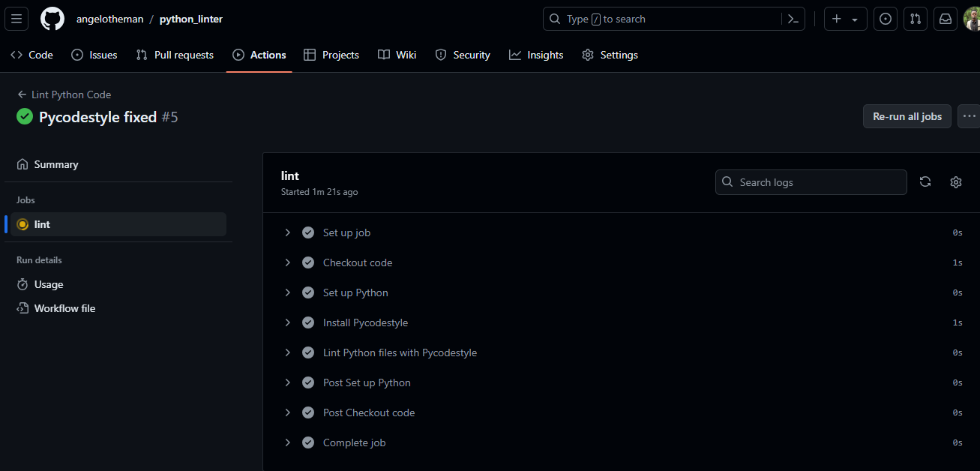Open the notifications inbox icon
This screenshot has height=471, width=980.
click(946, 19)
